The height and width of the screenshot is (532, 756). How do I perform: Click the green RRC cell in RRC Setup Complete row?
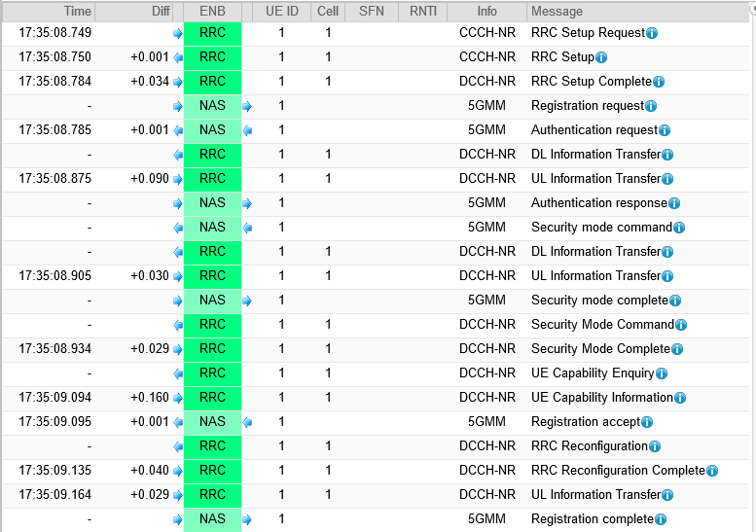pyautogui.click(x=213, y=82)
